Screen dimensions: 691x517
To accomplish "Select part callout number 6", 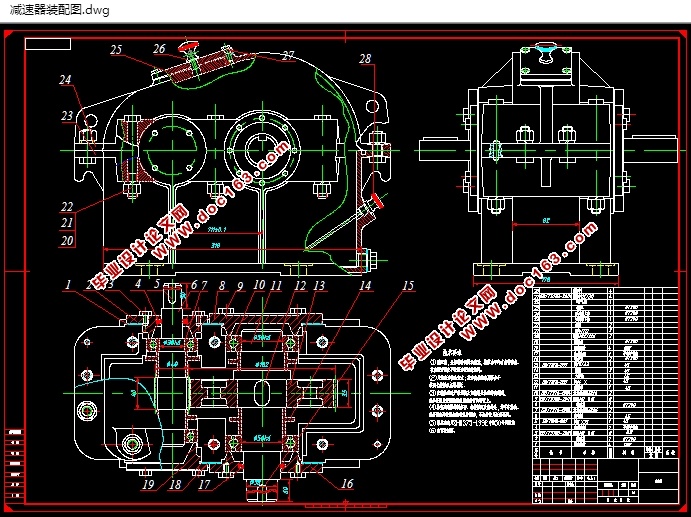I will point(194,285).
